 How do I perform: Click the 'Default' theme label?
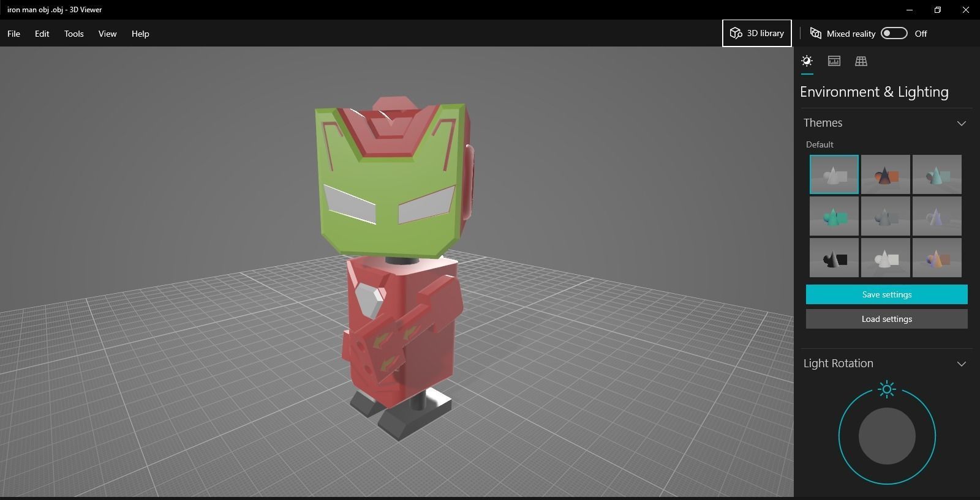(x=820, y=144)
